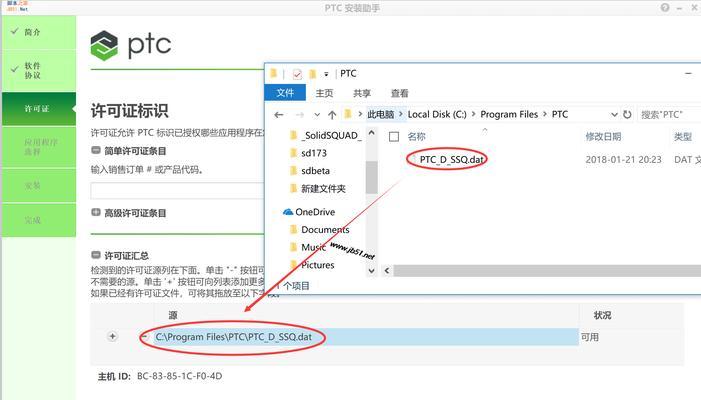Expand the 高级许可证条目 section
Screen dimensions: 701x400
click(96, 212)
